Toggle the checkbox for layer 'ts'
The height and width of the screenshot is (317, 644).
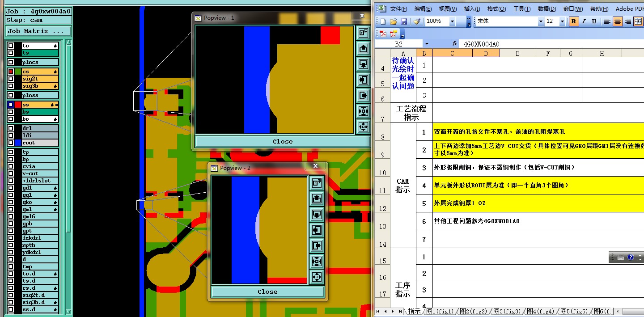pos(11,53)
